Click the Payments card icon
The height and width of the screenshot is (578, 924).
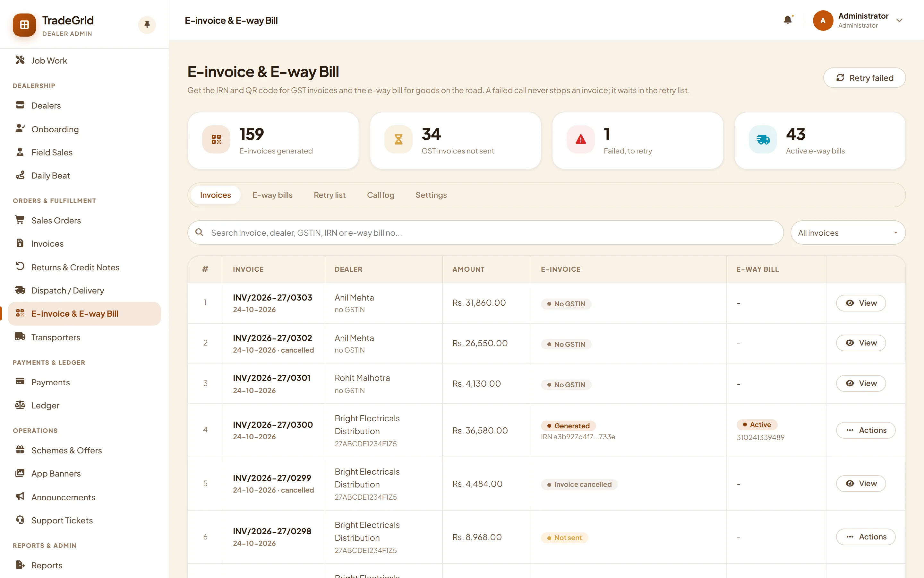pyautogui.click(x=20, y=381)
